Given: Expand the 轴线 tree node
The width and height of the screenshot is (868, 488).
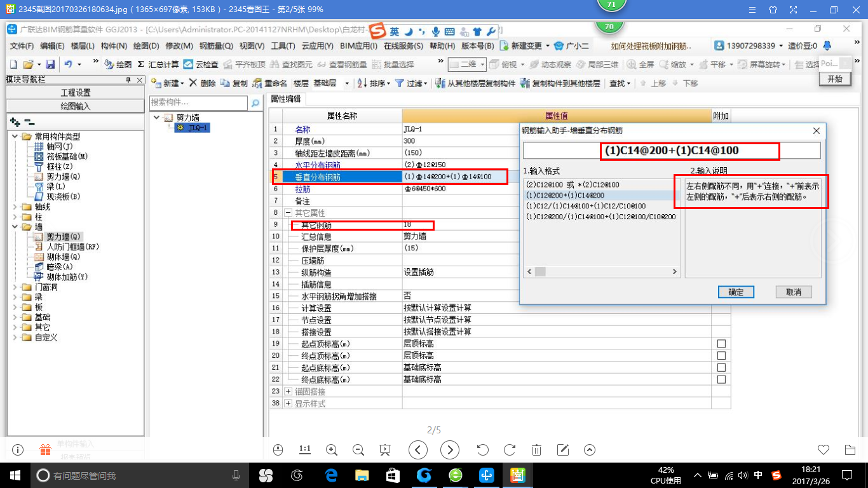Looking at the screenshot, I should coord(16,207).
